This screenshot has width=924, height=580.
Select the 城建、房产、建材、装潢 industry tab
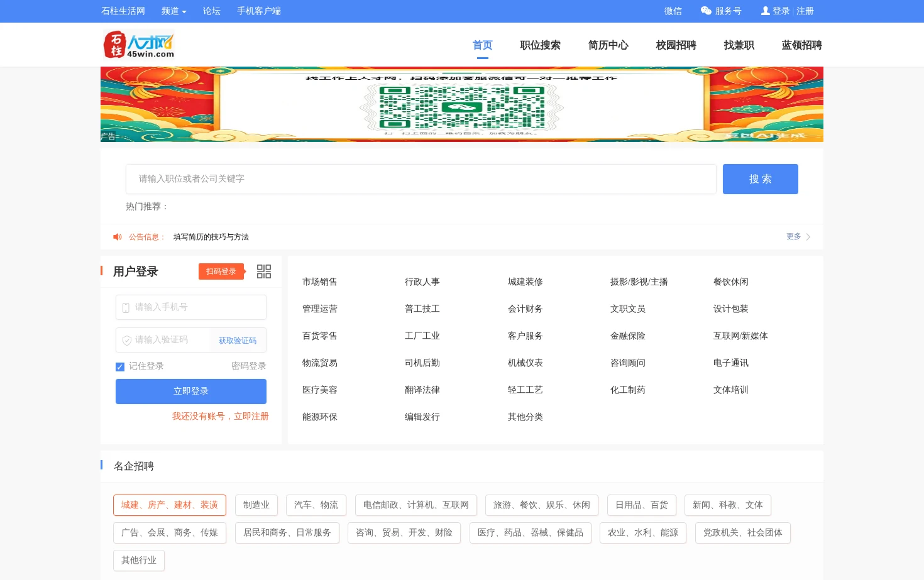170,505
